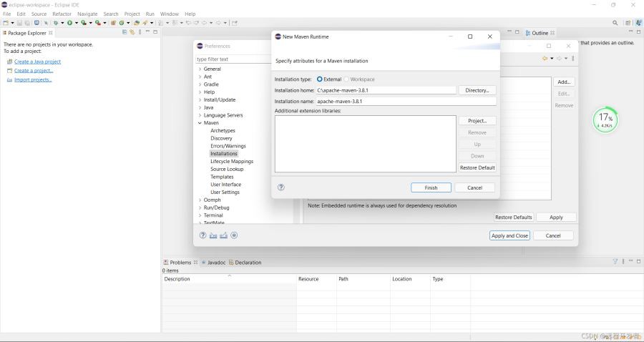This screenshot has width=644, height=342.
Task: Open Package Explorer view menu dots
Action: (x=140, y=32)
